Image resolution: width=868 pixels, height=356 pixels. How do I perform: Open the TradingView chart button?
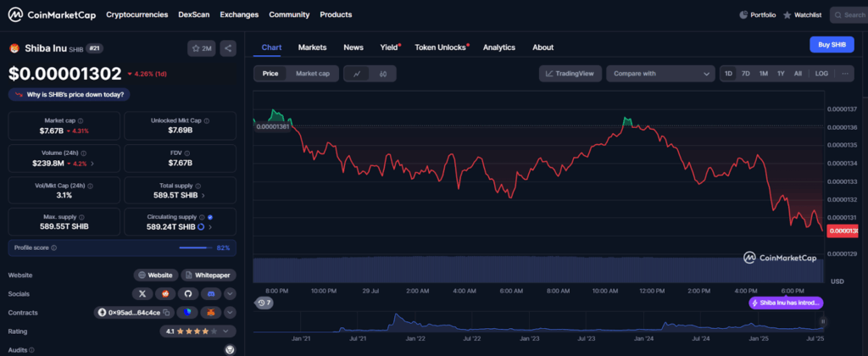click(x=570, y=74)
